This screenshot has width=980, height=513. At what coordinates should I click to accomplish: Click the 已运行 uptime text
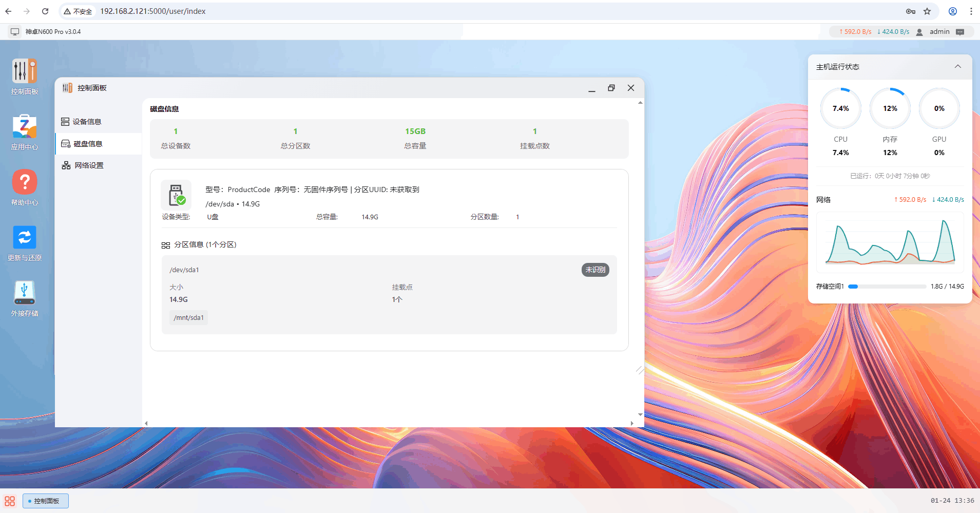890,176
